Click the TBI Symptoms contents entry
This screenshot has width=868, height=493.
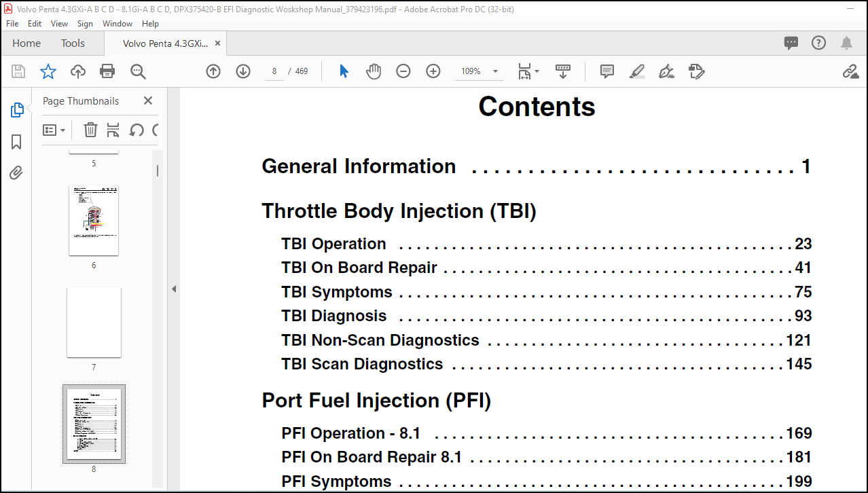click(546, 292)
